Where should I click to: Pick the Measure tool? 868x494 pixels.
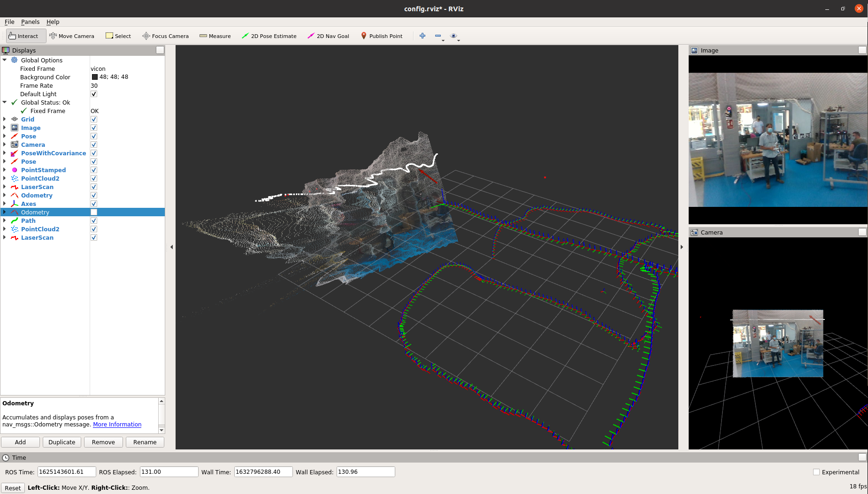click(x=215, y=36)
